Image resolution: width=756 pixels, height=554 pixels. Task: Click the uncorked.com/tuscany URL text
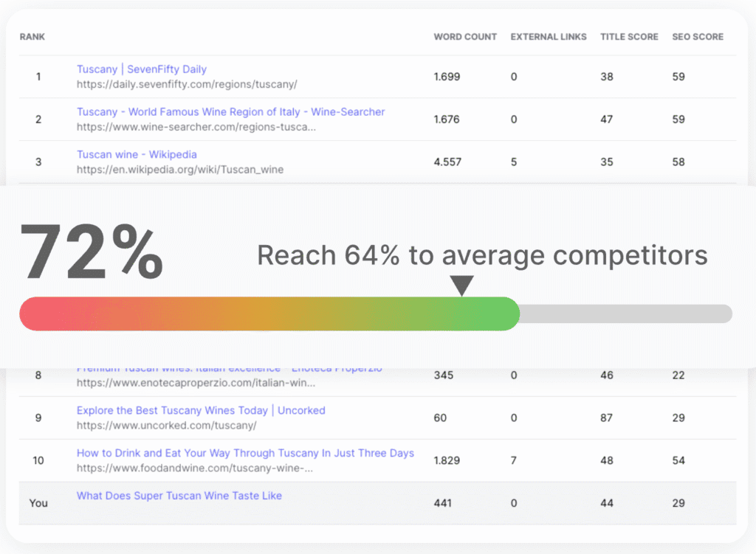pyautogui.click(x=167, y=426)
